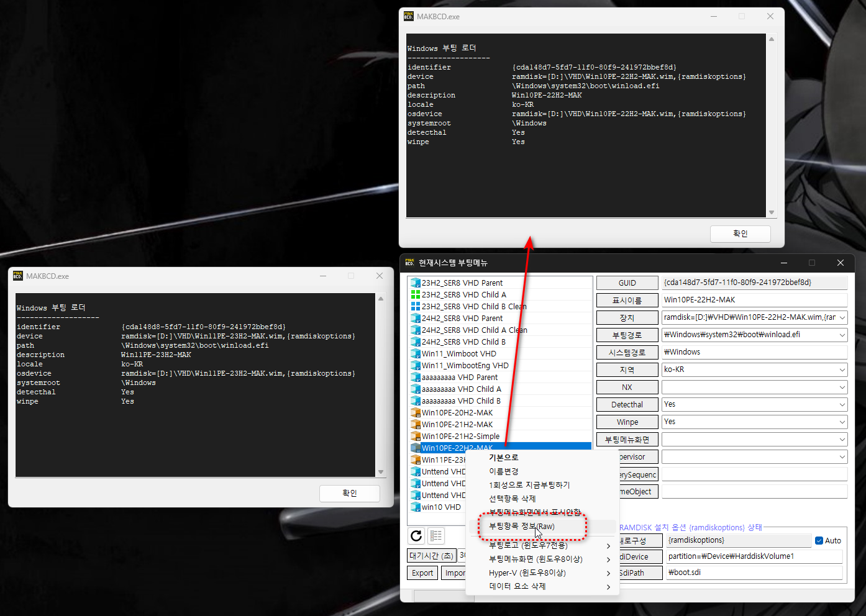Expand the 부팅로고 (윈도우7전용) submenu
Image resolution: width=866 pixels, height=616 pixels.
542,545
